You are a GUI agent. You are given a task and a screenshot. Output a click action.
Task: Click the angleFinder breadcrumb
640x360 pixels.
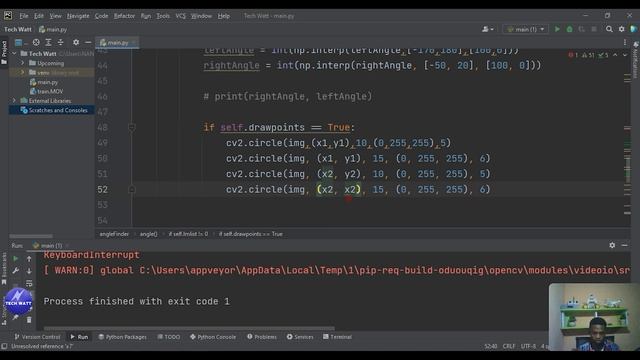tap(114, 234)
